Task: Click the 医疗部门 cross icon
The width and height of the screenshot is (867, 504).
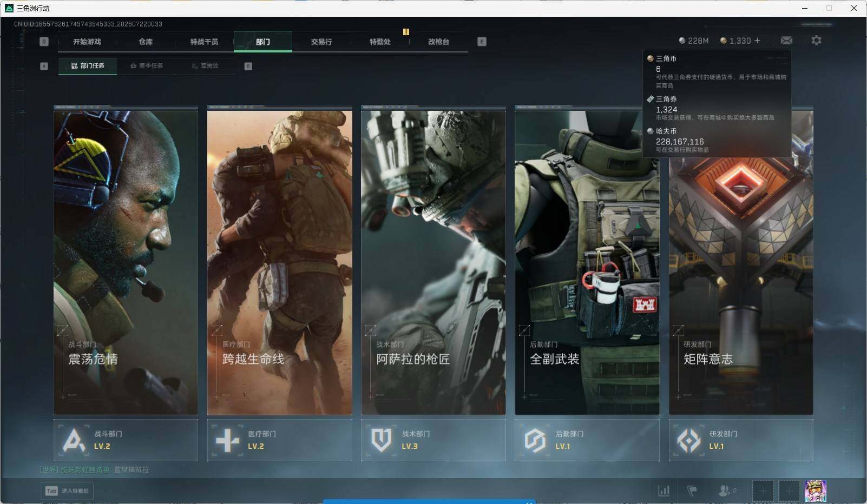Action: pyautogui.click(x=227, y=440)
